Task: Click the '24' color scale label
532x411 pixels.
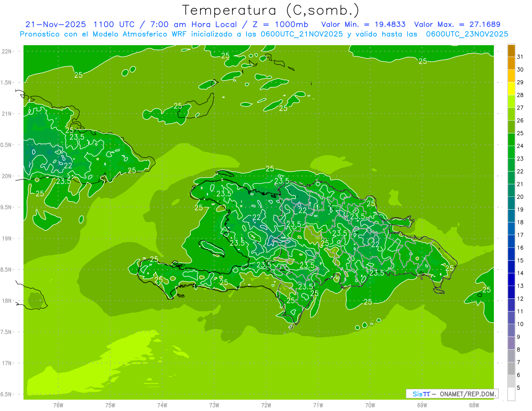Action: pos(520,145)
